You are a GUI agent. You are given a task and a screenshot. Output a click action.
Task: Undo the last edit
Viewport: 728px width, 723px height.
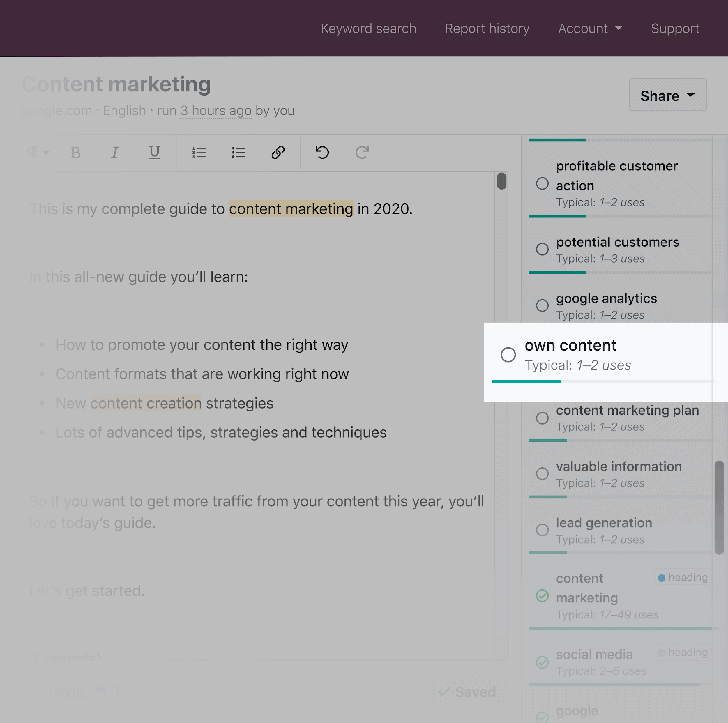tap(322, 153)
